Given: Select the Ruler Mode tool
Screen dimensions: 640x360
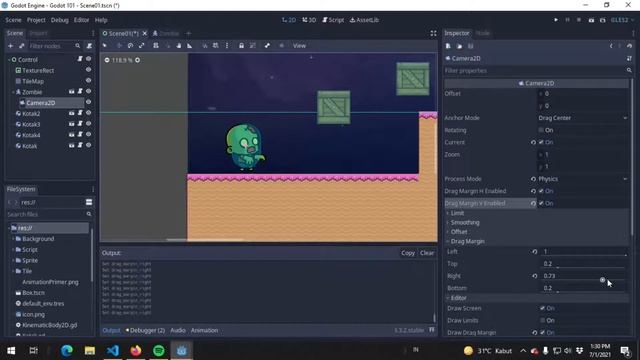Looking at the screenshot, I should (190, 46).
